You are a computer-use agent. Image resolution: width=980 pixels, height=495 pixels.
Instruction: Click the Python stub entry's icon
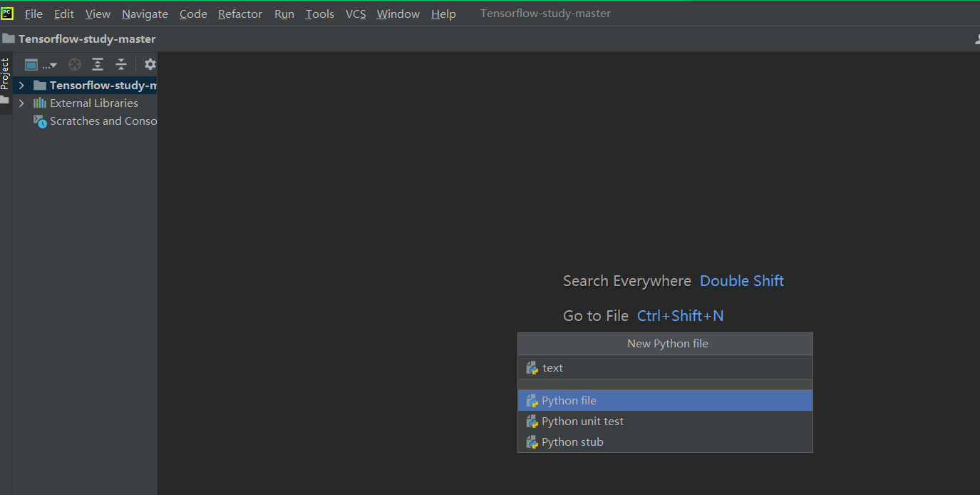pyautogui.click(x=532, y=442)
